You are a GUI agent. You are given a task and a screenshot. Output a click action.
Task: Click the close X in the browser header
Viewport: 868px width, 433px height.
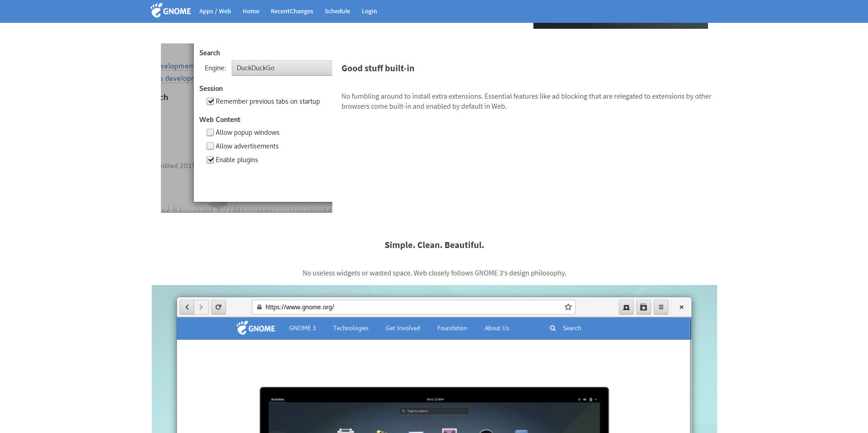(682, 307)
